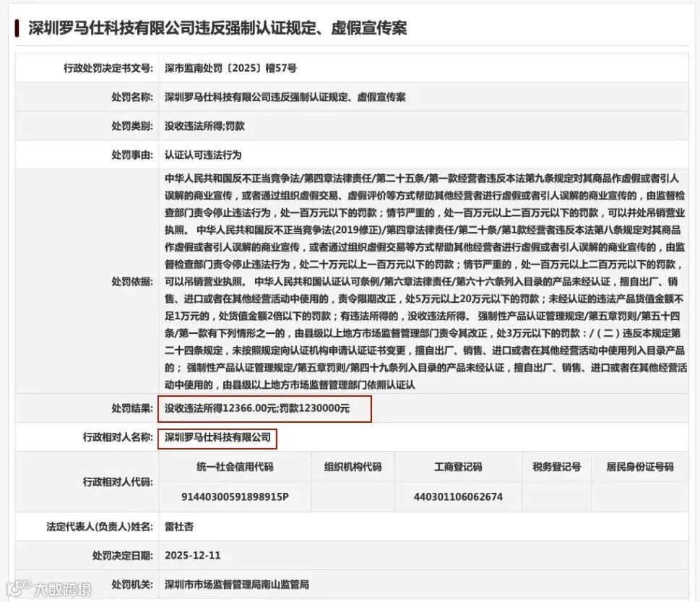Select the 处罚名称 value in the table
700x602 pixels.
[285, 97]
